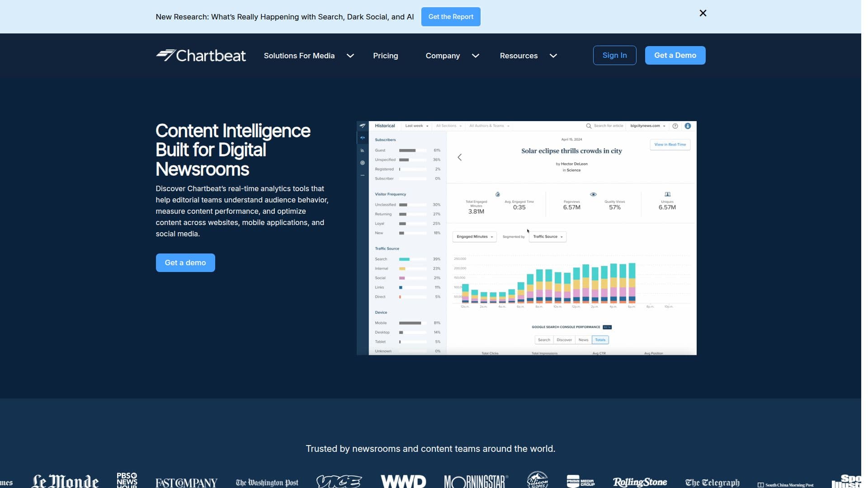Switch to the Discover tab

point(564,340)
